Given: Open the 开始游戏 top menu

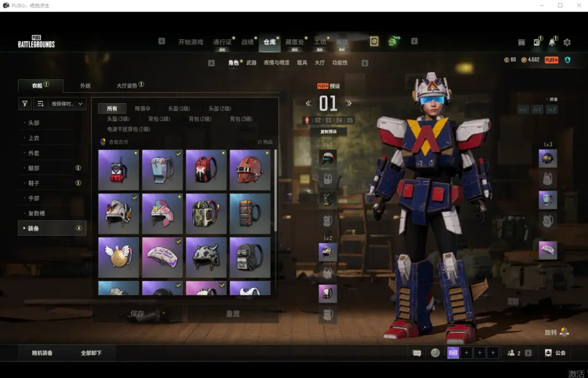Looking at the screenshot, I should 191,42.
